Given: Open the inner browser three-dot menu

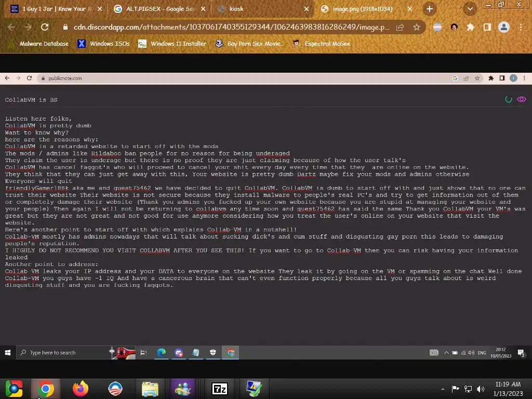Looking at the screenshot, I should pos(524,78).
